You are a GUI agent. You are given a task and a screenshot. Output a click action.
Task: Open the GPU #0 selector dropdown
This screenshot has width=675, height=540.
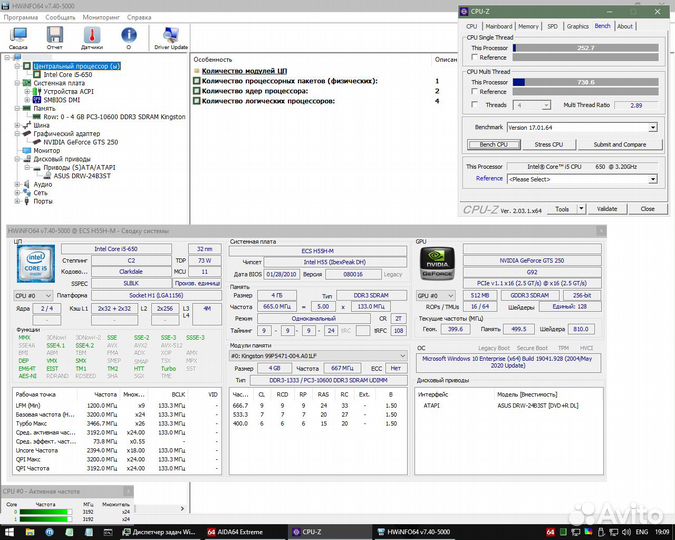(x=435, y=295)
